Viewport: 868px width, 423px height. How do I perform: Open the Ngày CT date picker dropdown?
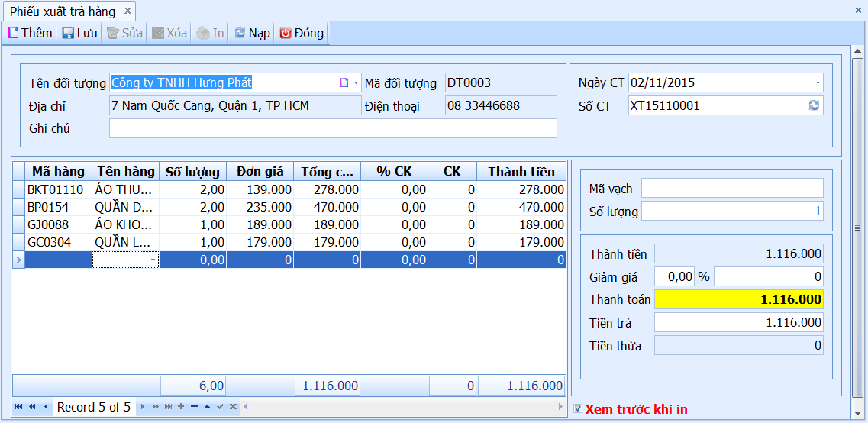[x=818, y=83]
